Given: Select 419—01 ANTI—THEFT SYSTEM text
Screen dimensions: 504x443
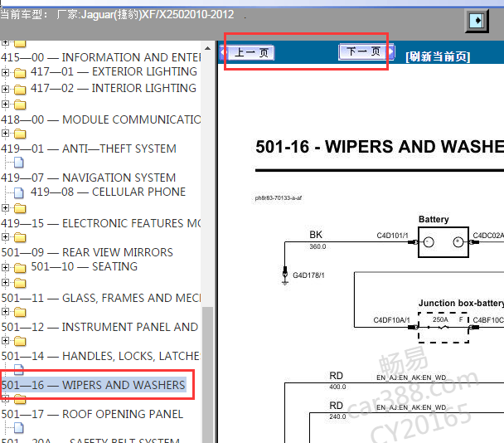Looking at the screenshot, I should pos(89,148).
